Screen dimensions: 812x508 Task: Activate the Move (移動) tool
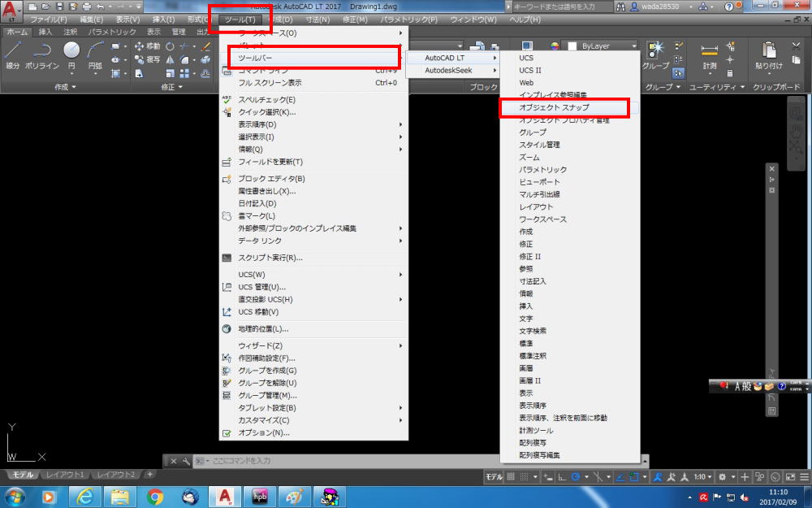point(148,46)
